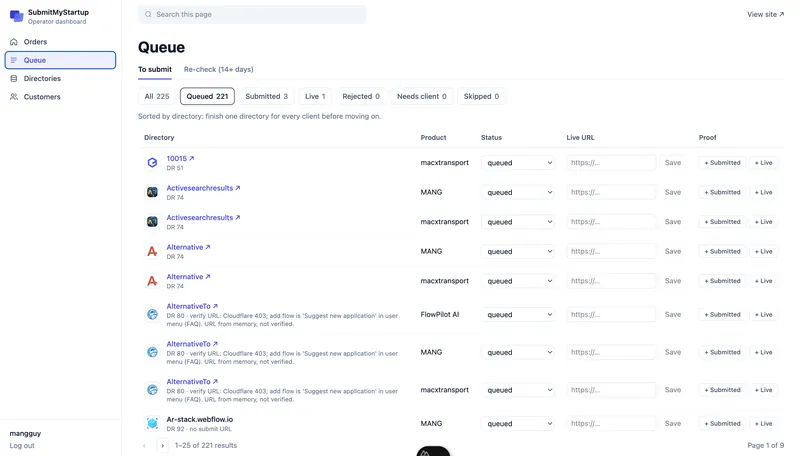Click AlternativeTo logo in the macxtransport row
Screen dimensions: 800x456
152,390
